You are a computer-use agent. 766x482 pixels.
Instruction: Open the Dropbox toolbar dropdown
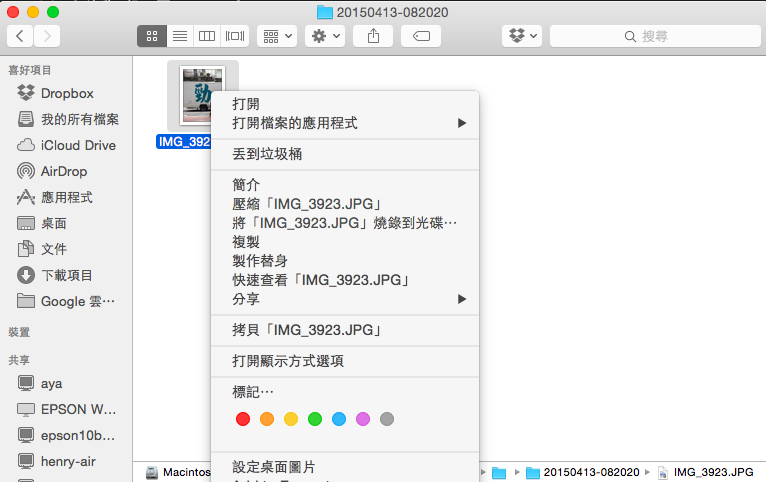pyautogui.click(x=522, y=36)
